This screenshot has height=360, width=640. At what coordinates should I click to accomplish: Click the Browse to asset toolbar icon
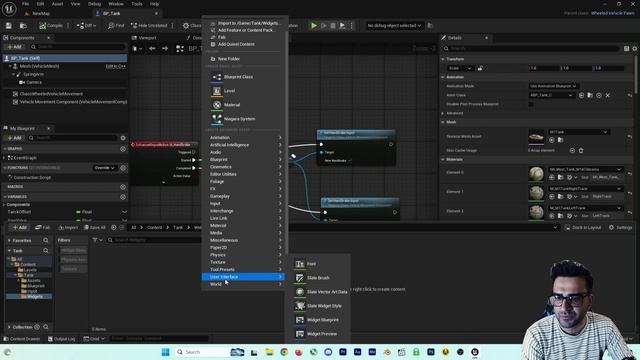coord(23,26)
